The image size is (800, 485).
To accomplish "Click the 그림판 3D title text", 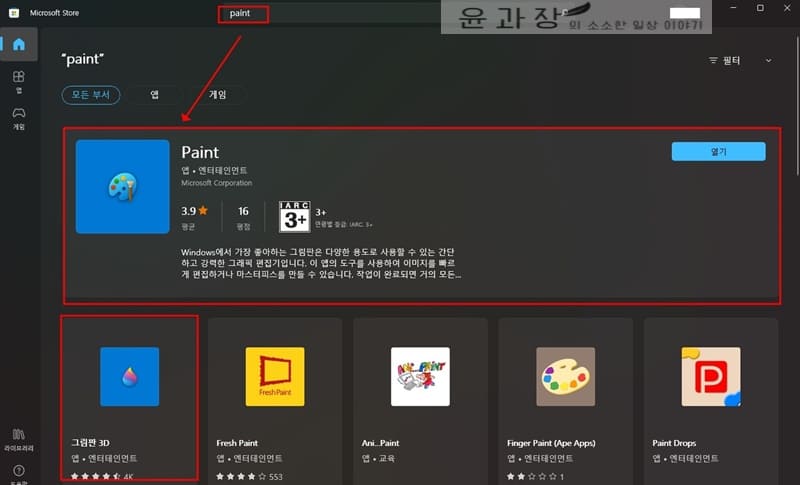I will pyautogui.click(x=90, y=443).
